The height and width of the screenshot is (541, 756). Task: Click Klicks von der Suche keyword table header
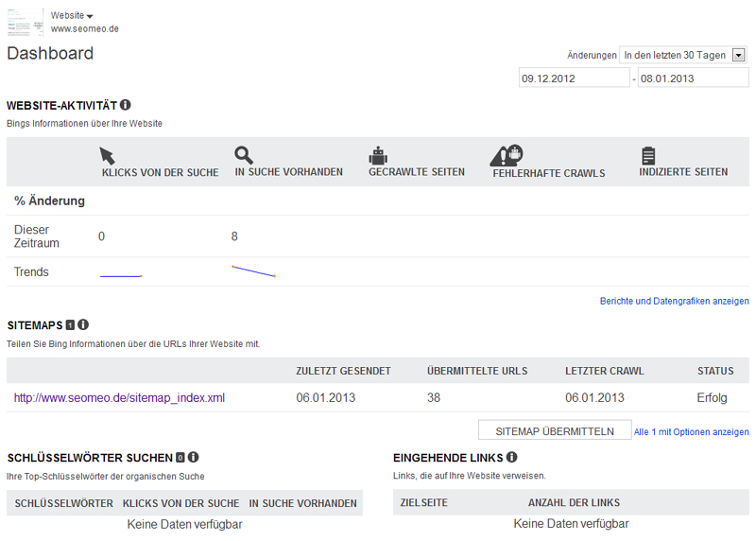[x=180, y=503]
